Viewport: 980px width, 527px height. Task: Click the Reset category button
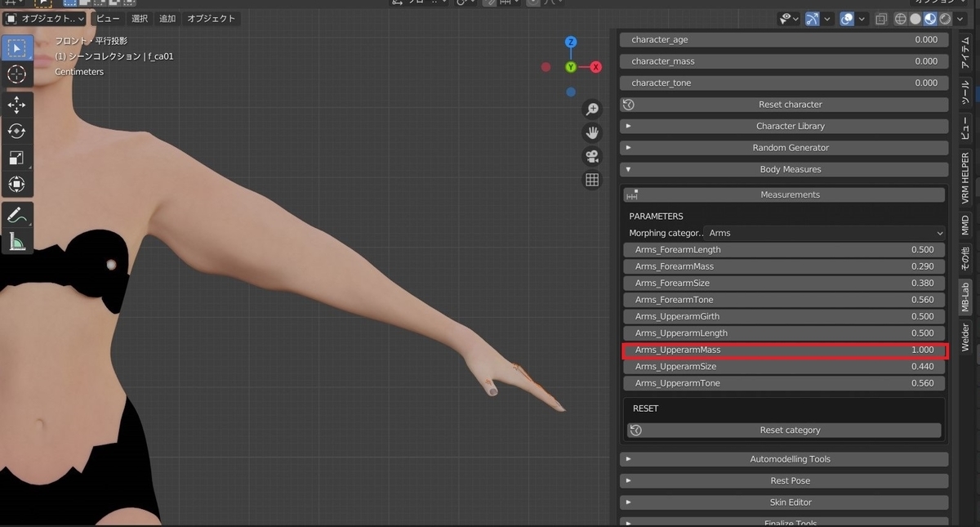(784, 430)
